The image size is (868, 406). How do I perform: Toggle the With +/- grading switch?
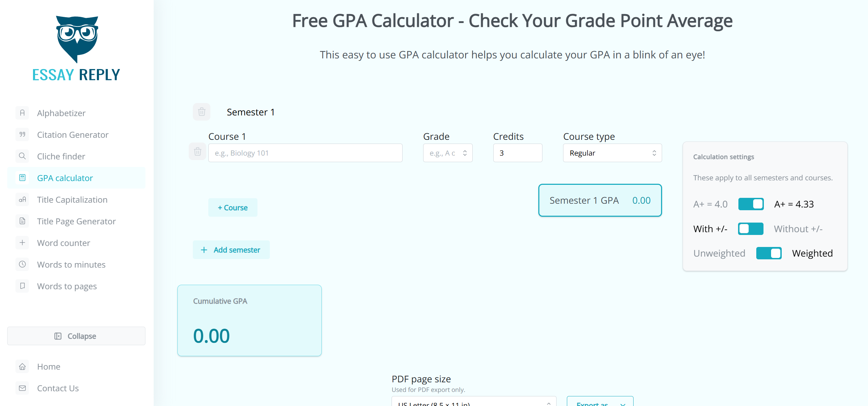pos(751,229)
